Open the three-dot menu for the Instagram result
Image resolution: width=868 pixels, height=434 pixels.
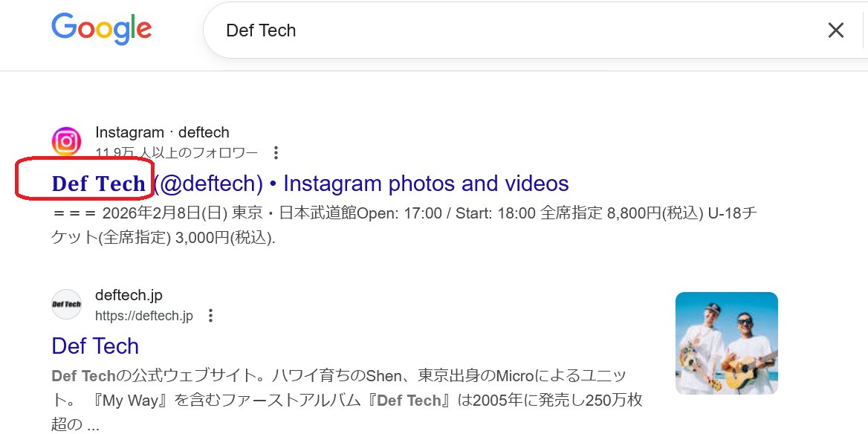click(x=276, y=153)
